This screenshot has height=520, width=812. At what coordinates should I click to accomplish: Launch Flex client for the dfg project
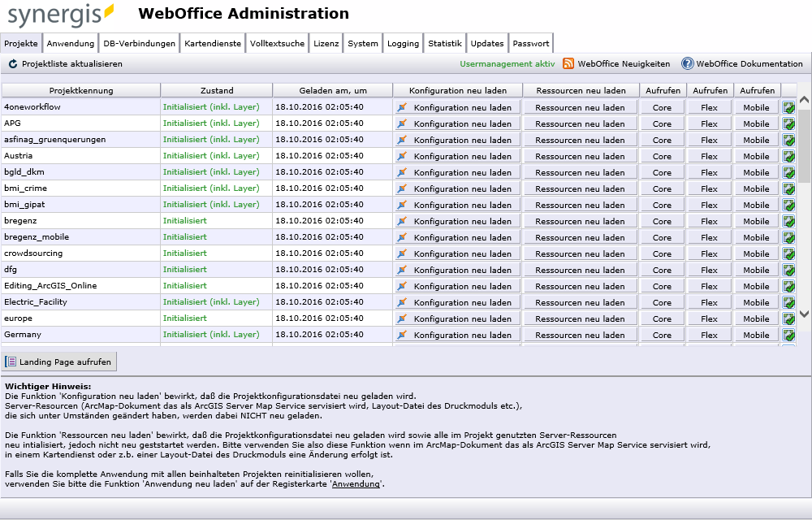tap(709, 270)
